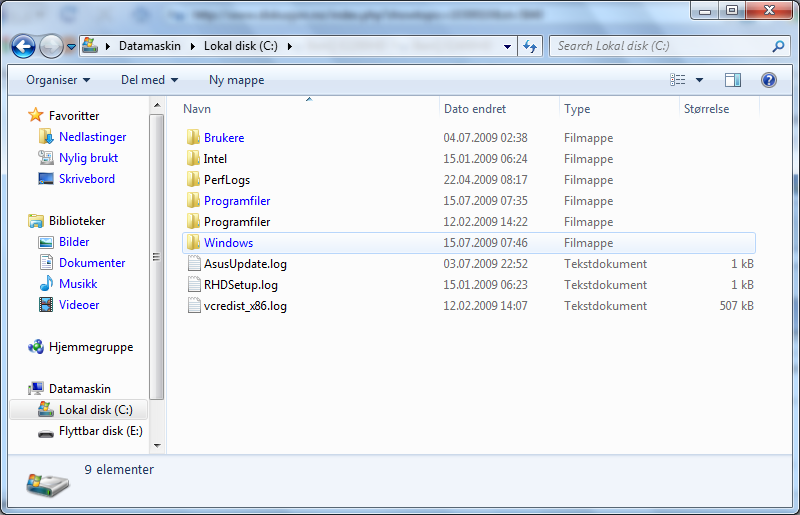Image resolution: width=800 pixels, height=515 pixels.
Task: Open the address bar history dropdown
Action: point(507,46)
